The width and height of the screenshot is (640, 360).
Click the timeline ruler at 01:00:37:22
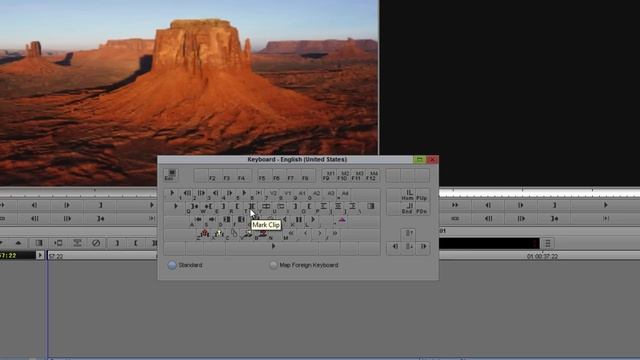click(542, 256)
